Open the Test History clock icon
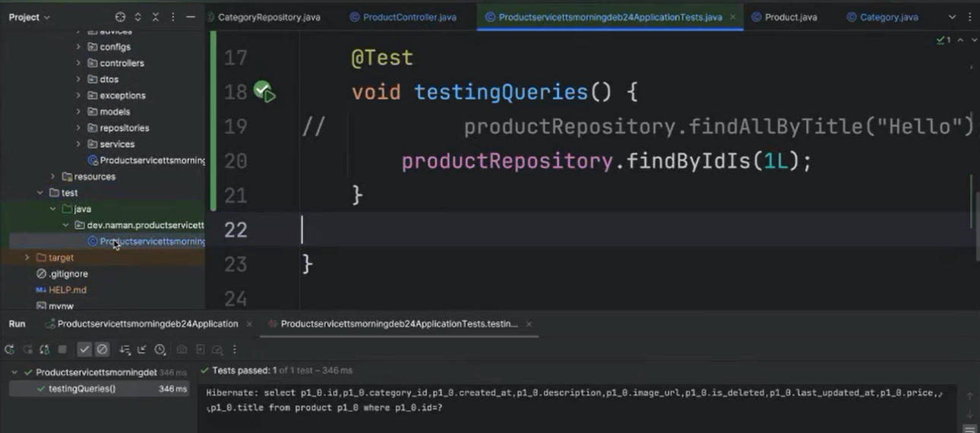The width and height of the screenshot is (980, 433). click(160, 349)
